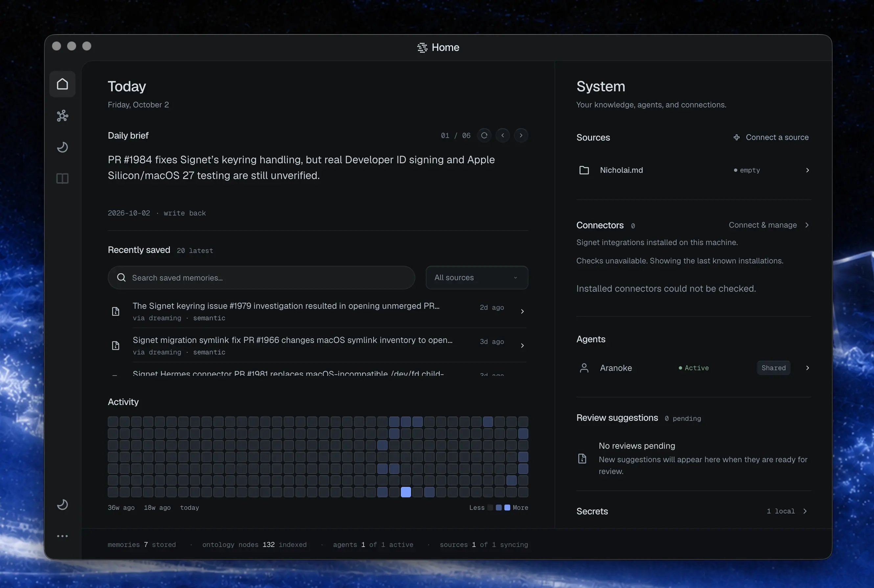This screenshot has height=588, width=874.
Task: Click the moon icon above the three-dot menu
Action: click(62, 505)
